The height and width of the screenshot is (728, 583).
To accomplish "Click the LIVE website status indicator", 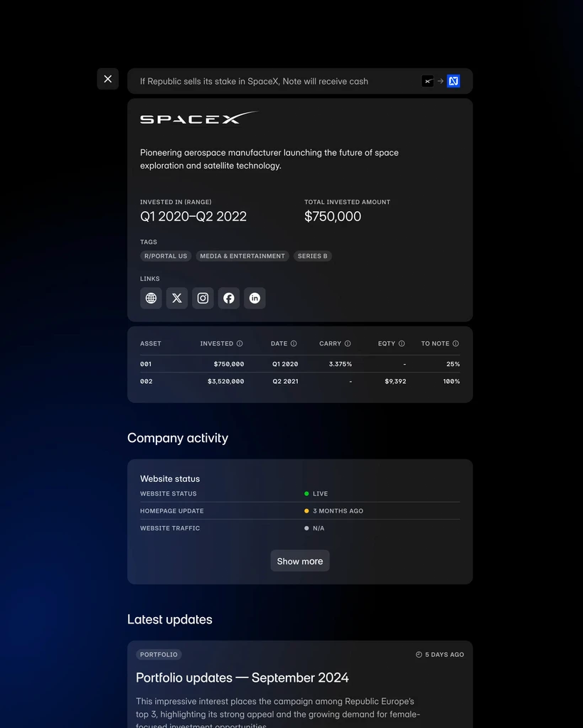I will point(316,493).
